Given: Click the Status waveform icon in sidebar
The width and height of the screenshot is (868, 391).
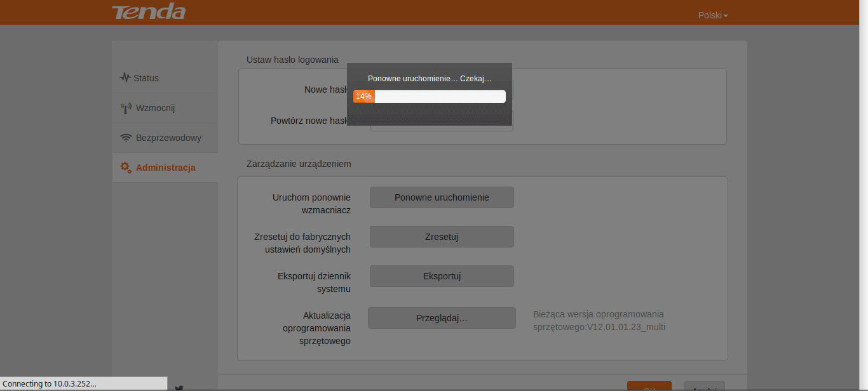Looking at the screenshot, I should point(125,77).
